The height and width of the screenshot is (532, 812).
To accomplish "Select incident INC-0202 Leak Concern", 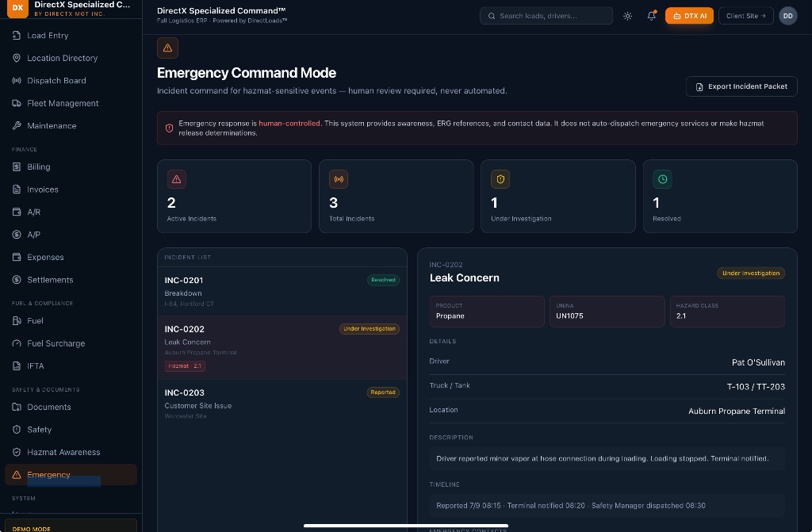I will 282,348.
